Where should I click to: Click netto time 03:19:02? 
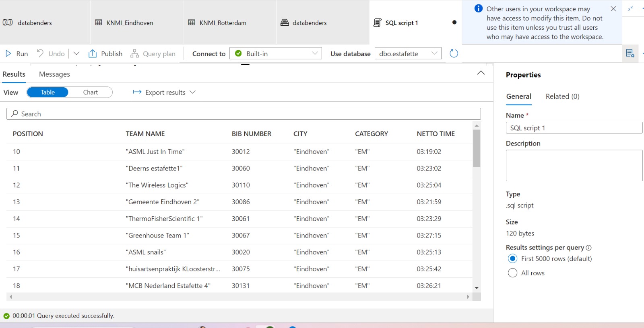(x=429, y=152)
